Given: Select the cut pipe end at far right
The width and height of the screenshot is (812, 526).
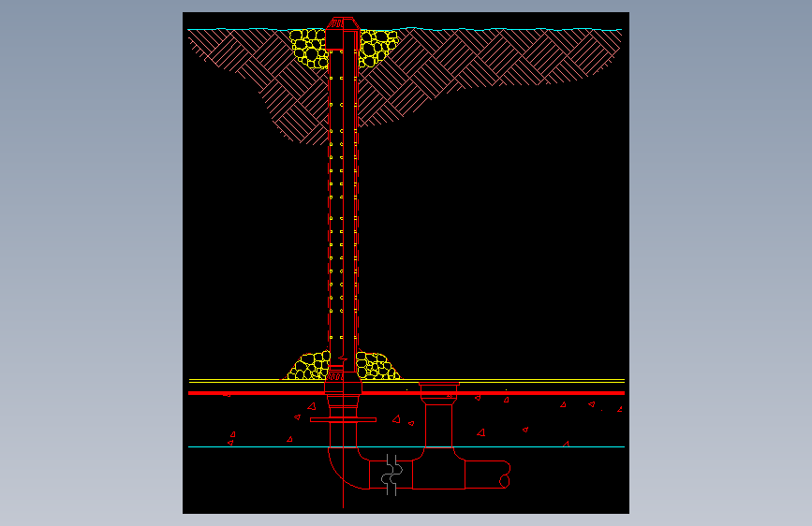Looking at the screenshot, I should [505, 475].
